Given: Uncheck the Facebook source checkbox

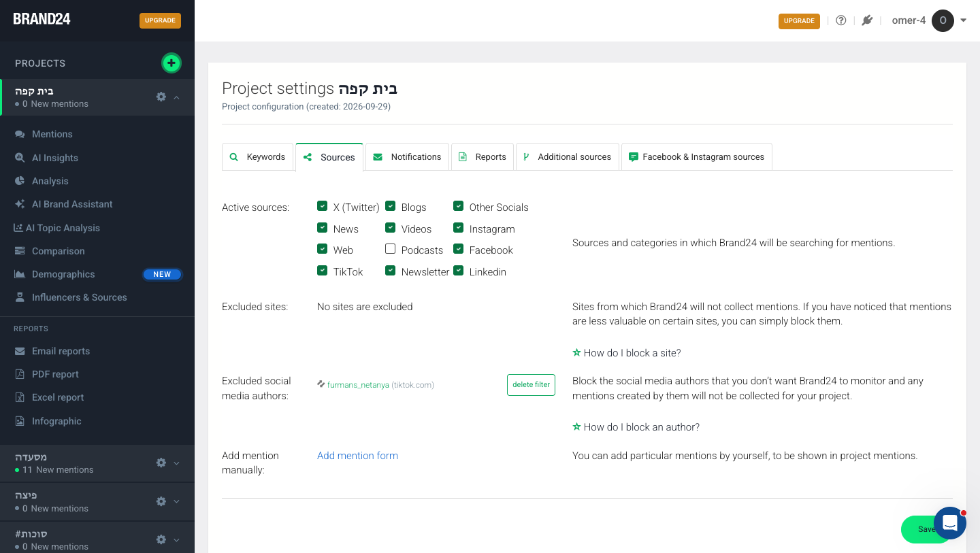Looking at the screenshot, I should click(459, 249).
